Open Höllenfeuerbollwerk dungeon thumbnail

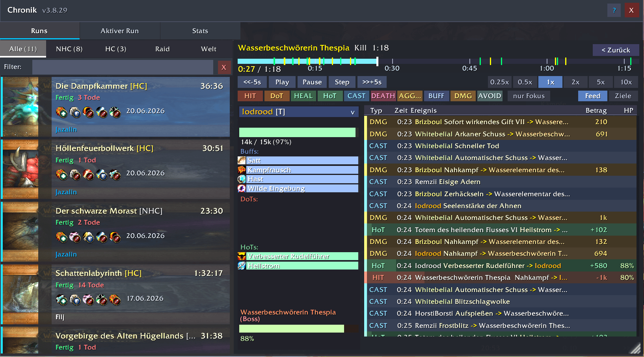coord(21,169)
